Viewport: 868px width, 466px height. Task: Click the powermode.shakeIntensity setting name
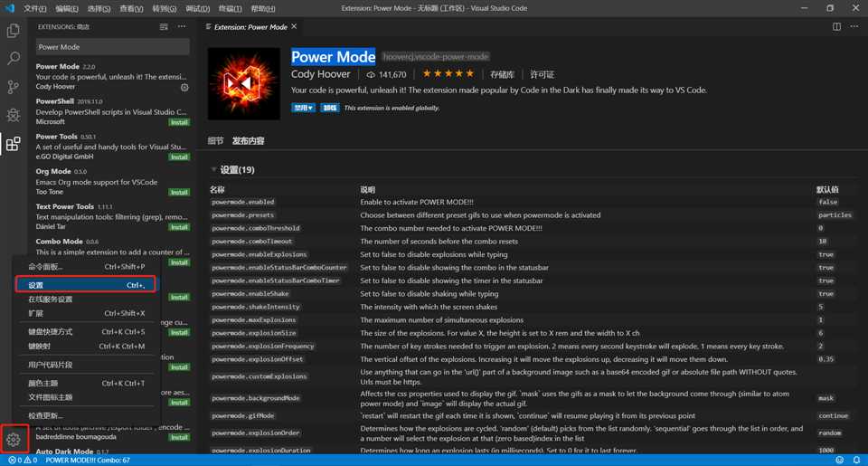[x=255, y=307]
